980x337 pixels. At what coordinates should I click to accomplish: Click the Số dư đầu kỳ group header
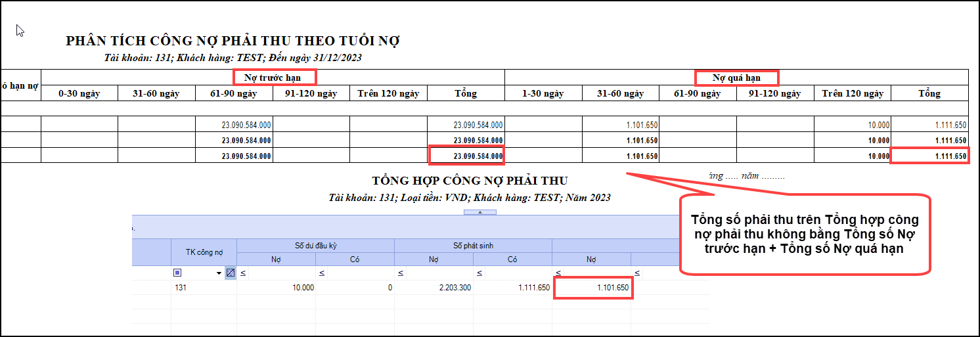tap(315, 246)
